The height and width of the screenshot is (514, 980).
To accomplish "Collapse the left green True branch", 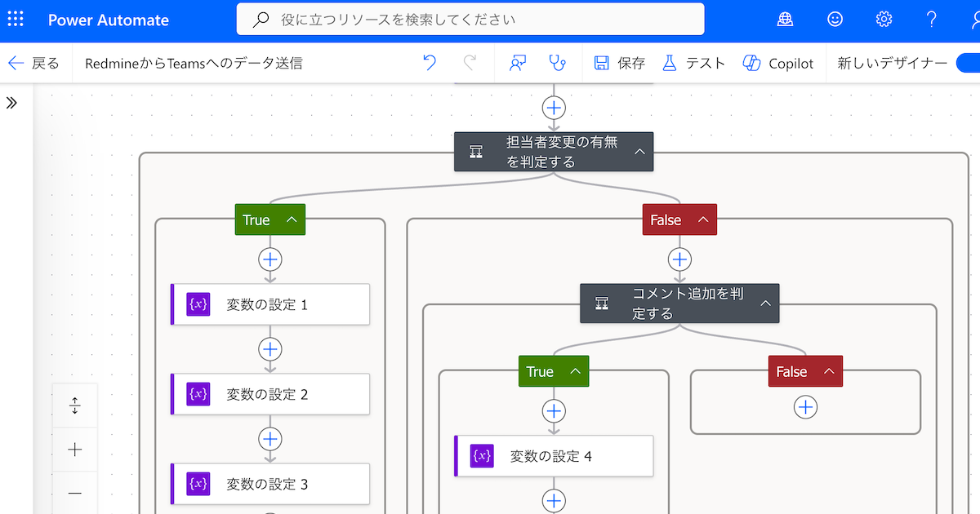I will point(291,219).
